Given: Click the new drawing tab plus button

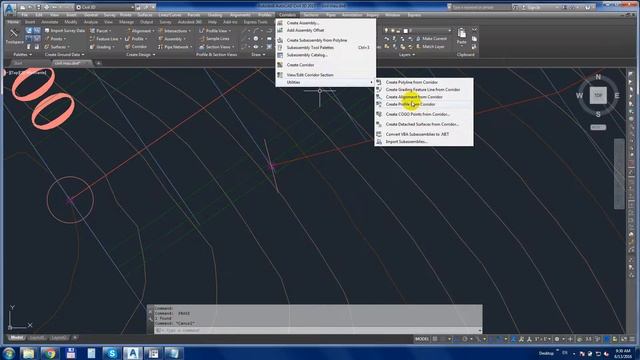Looking at the screenshot, I should click(98, 63).
